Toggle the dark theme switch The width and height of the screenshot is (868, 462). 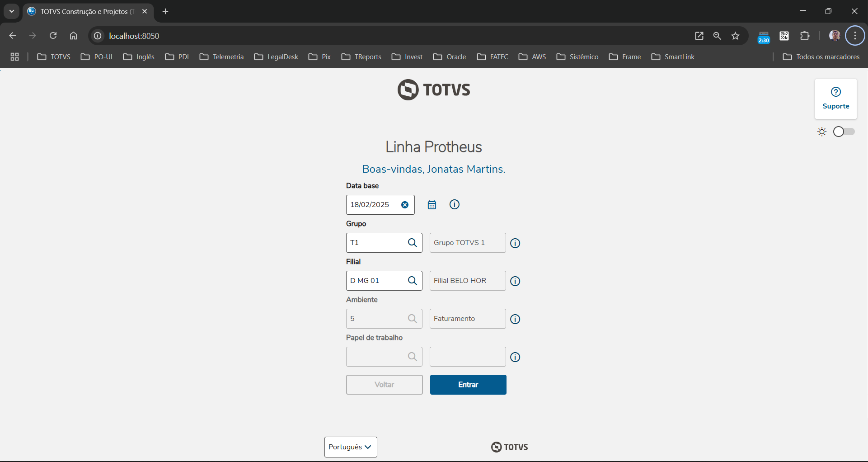[x=844, y=132]
